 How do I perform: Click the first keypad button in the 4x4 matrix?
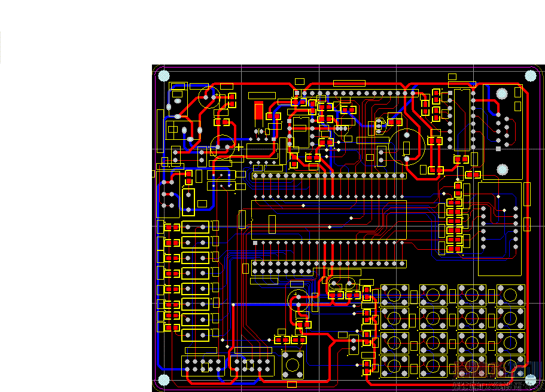tap(394, 295)
